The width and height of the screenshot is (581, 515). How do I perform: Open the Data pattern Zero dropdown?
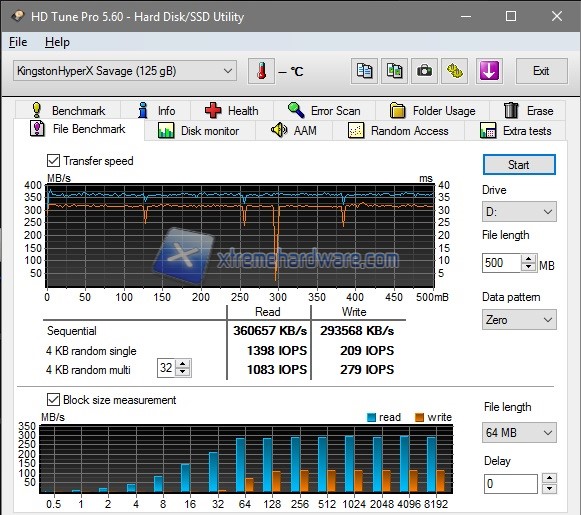click(x=519, y=319)
